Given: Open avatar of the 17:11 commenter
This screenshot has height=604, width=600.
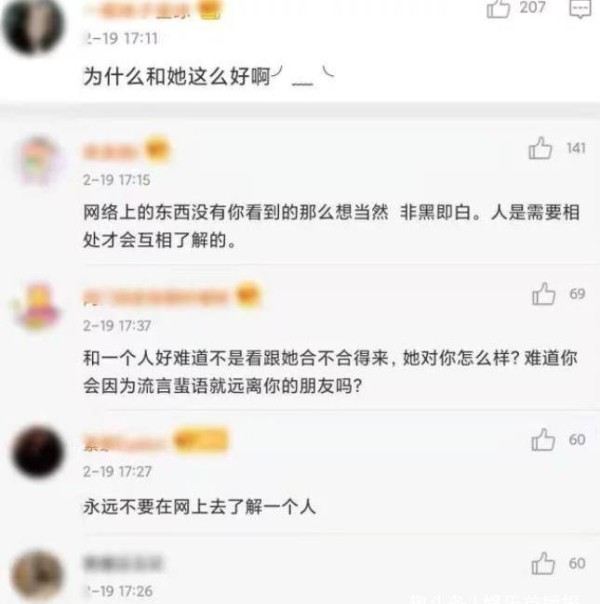Looking at the screenshot, I should click(x=32, y=26).
